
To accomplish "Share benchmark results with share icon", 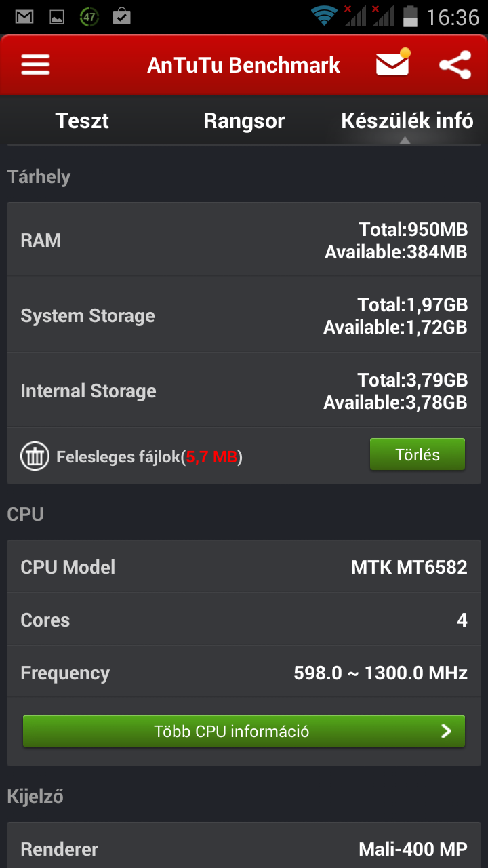I will (455, 64).
